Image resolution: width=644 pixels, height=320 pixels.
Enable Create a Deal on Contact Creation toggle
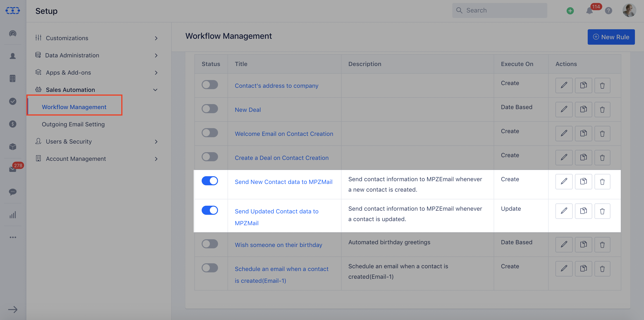point(210,157)
